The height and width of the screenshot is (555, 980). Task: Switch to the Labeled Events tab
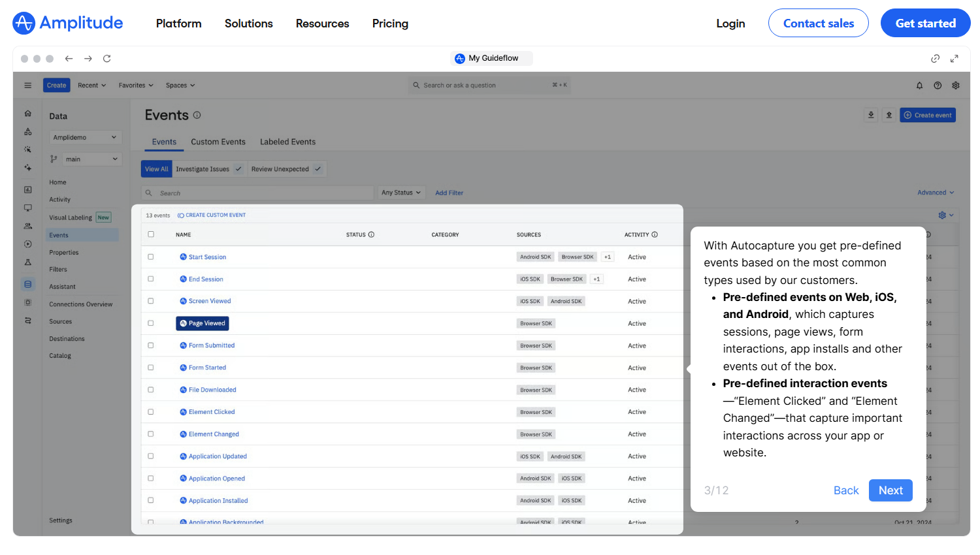tap(287, 142)
